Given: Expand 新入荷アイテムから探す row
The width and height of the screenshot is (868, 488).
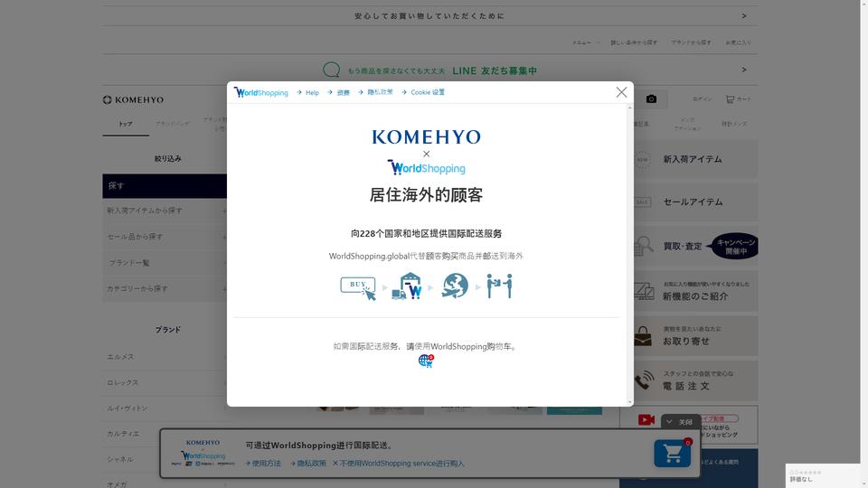Looking at the screenshot, I should pos(165,211).
